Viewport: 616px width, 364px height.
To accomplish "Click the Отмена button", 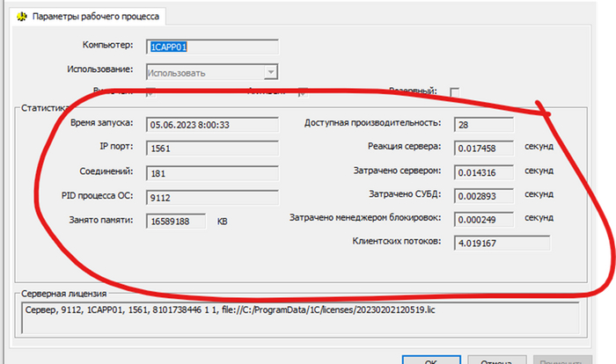I will pyautogui.click(x=497, y=361).
